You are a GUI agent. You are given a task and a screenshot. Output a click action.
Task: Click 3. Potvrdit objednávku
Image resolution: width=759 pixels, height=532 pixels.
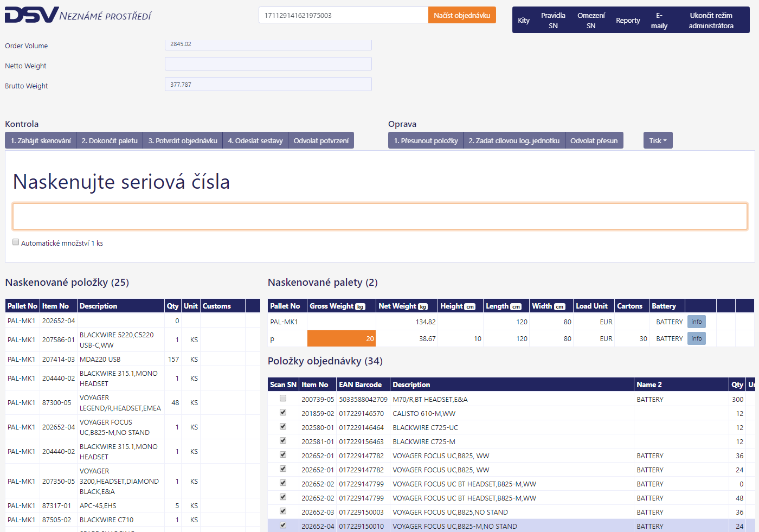[x=183, y=140]
